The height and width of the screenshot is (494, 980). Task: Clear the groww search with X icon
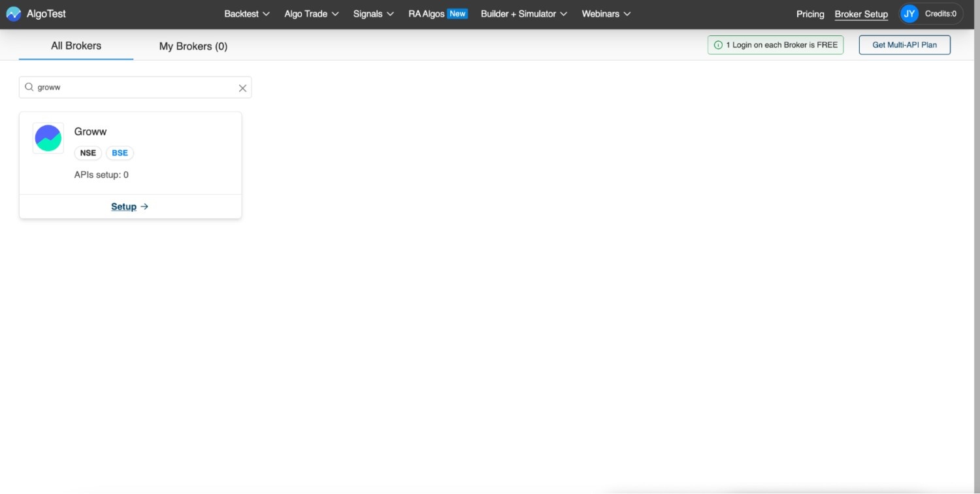[x=242, y=88]
